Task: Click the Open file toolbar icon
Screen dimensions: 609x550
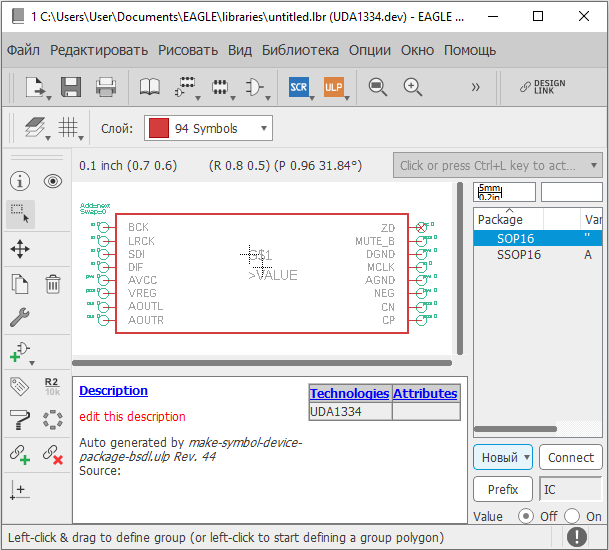Action: (35, 87)
